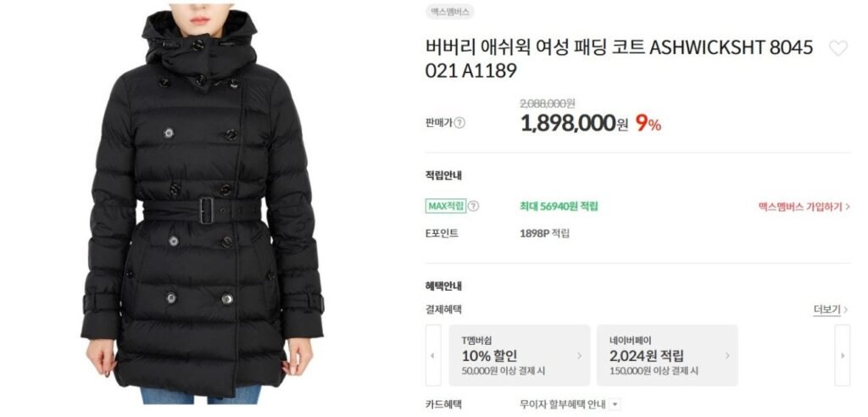Viewport: 868px width, 417px height.
Task: Select T멤버십 10% 할인 benefit card
Action: click(520, 355)
